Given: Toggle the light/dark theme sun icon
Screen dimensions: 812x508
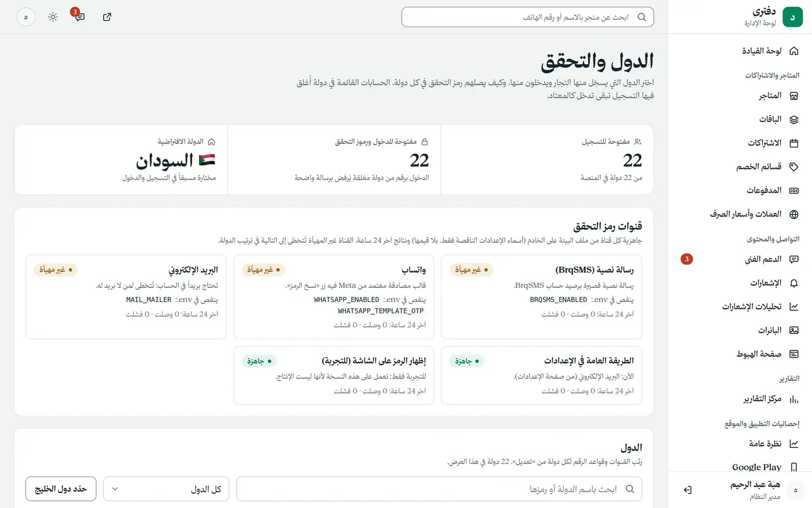Looking at the screenshot, I should pyautogui.click(x=53, y=17).
